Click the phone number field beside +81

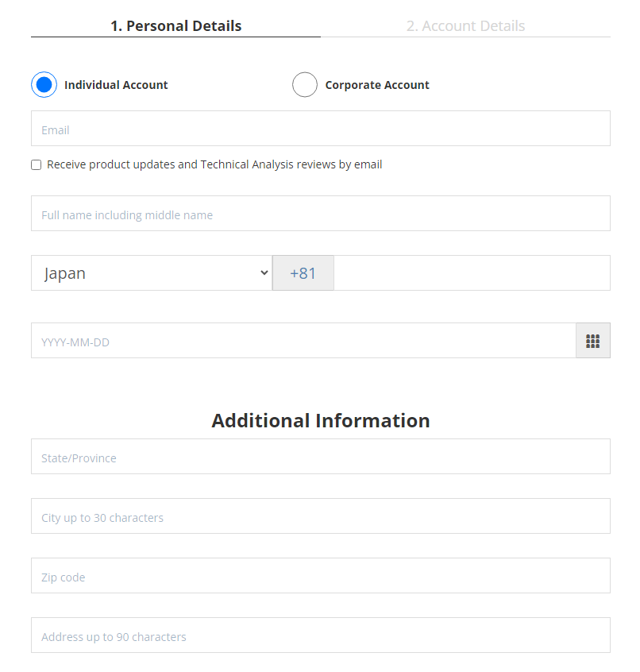point(472,273)
